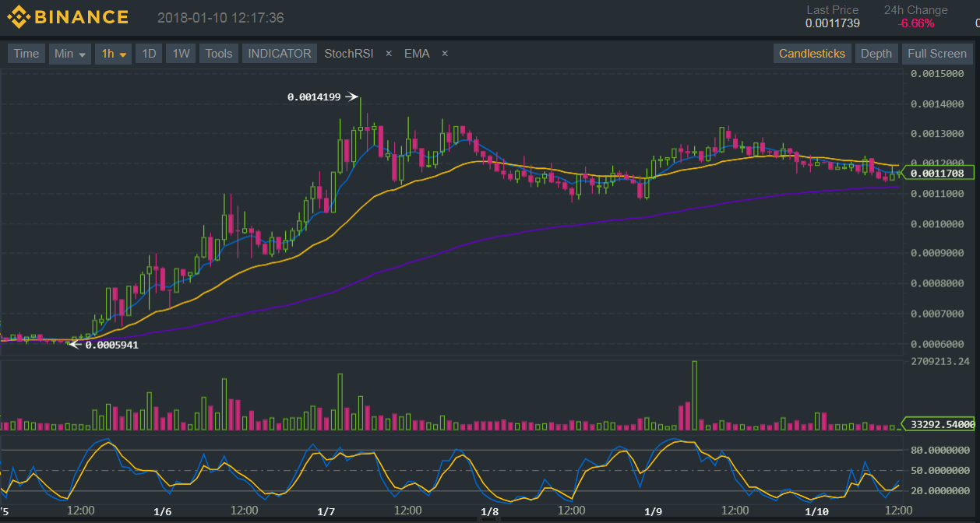Click the Binance logo
The image size is (980, 523).
pos(68,16)
